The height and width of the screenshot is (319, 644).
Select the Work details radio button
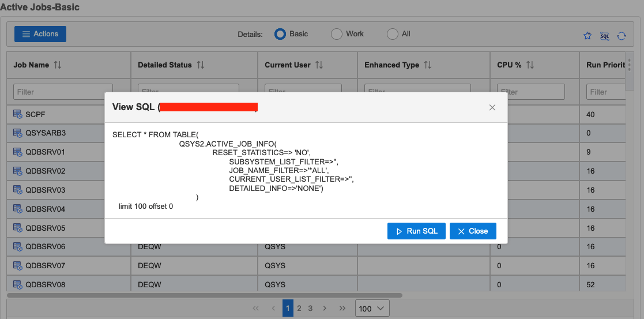pyautogui.click(x=337, y=34)
